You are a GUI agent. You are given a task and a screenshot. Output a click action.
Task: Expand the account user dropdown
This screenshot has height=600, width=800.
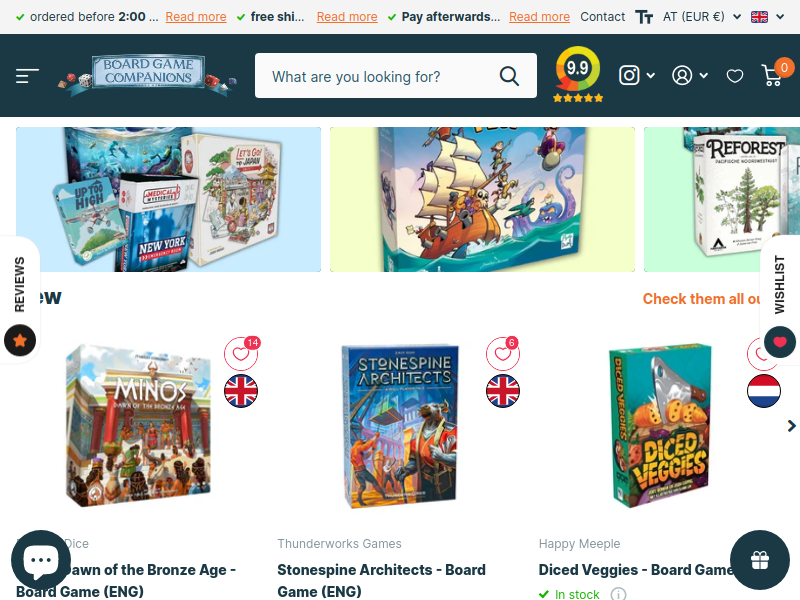point(690,76)
